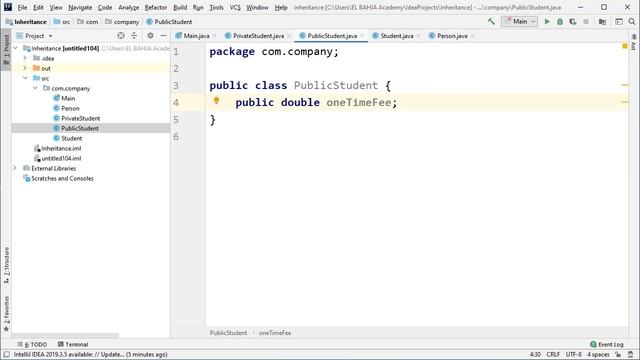Image resolution: width=640 pixels, height=360 pixels.
Task: Debug Main with the bug icon
Action: pyautogui.click(x=560, y=22)
